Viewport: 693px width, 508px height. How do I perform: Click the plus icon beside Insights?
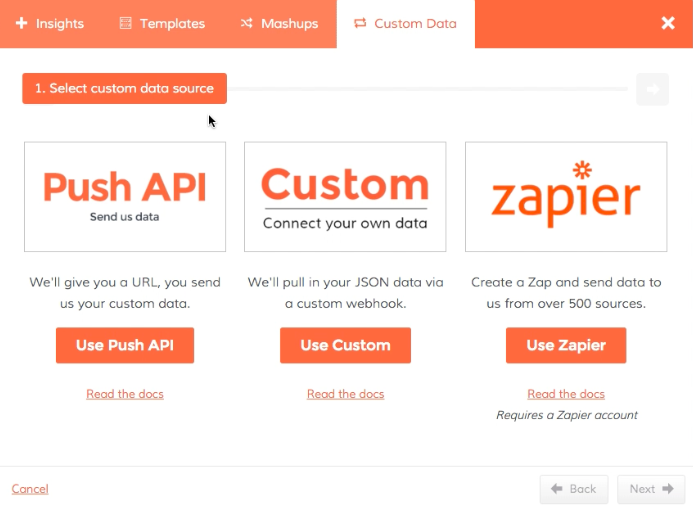pos(21,23)
